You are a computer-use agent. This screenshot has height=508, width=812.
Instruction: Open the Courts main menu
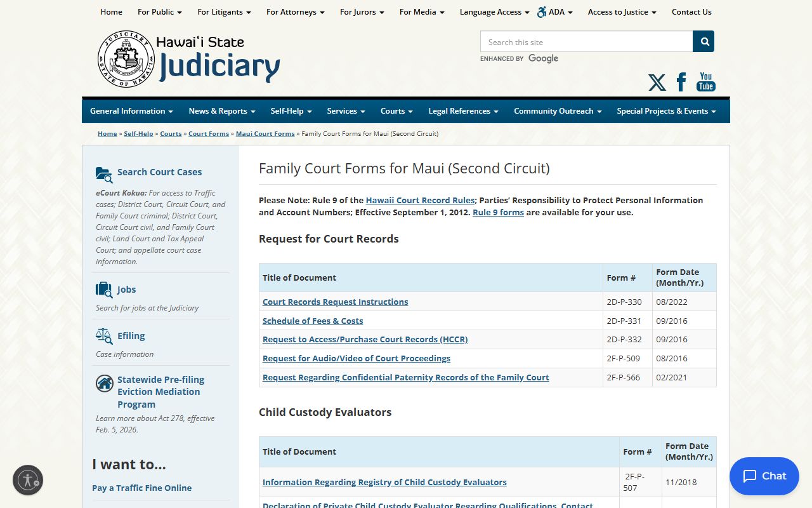(396, 110)
